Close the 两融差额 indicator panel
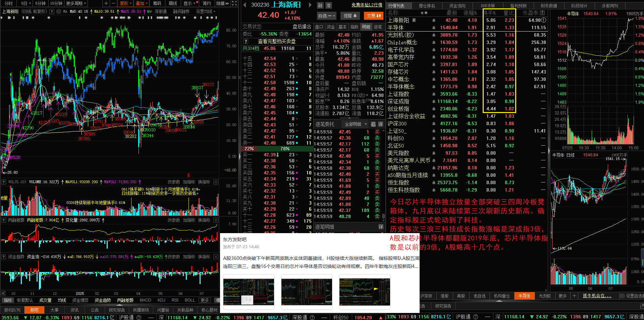The height and width of the screenshot is (320, 644). coord(216,220)
